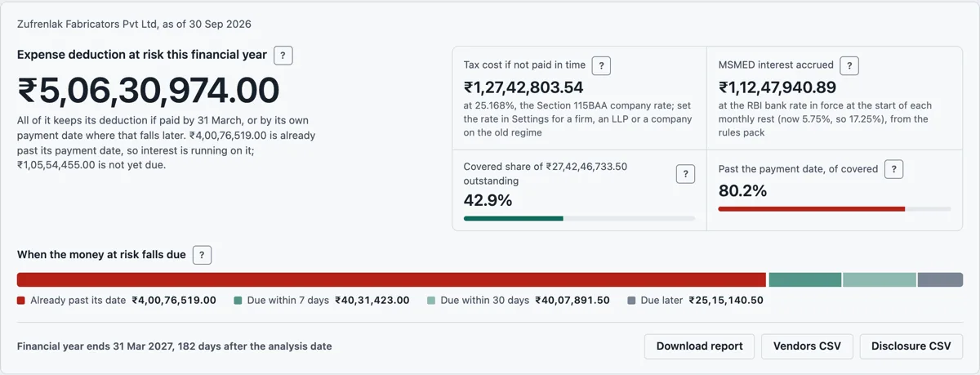This screenshot has width=980, height=375.
Task: Click the When the money at risk falls due heading
Action: click(x=102, y=255)
